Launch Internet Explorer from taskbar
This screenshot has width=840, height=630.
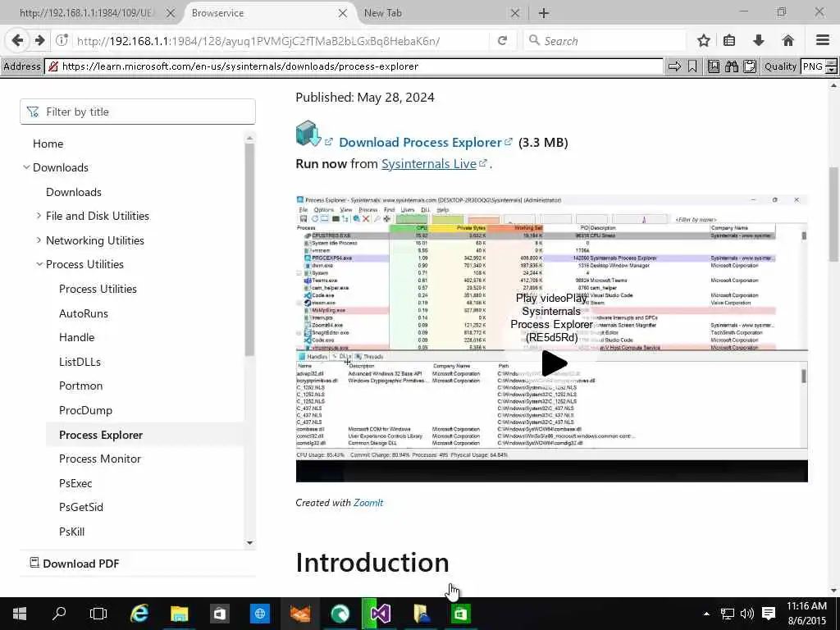(x=139, y=614)
